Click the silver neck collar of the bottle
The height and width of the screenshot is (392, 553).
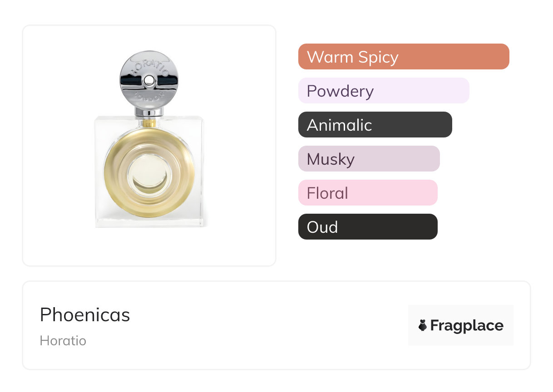pyautogui.click(x=149, y=111)
